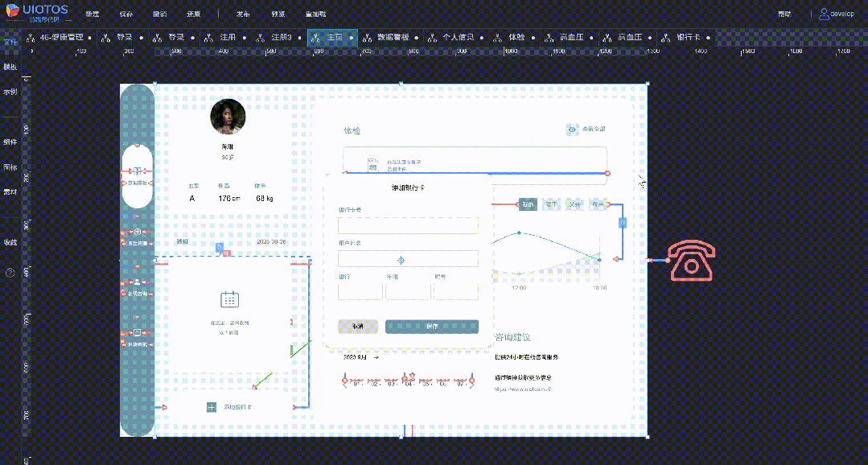The width and height of the screenshot is (868, 465).
Task: Click the chart point above 12:00
Action: pyautogui.click(x=519, y=232)
